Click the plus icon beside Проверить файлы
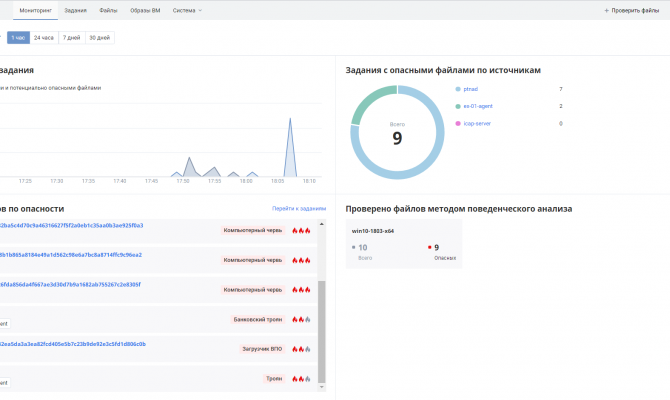 (606, 10)
